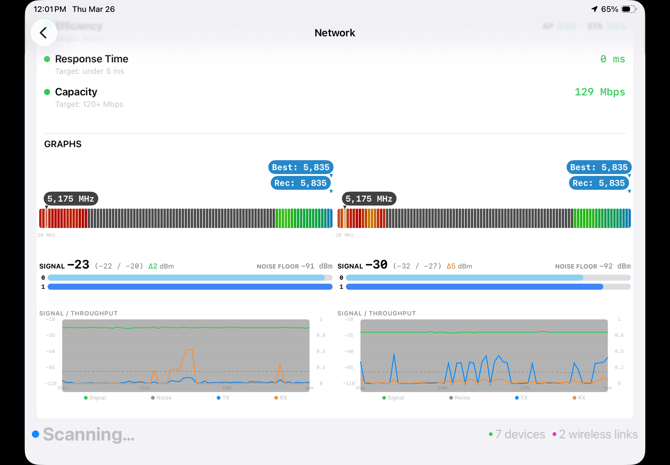The image size is (670, 465).
Task: Select the 0 ms response value
Action: 612,59
